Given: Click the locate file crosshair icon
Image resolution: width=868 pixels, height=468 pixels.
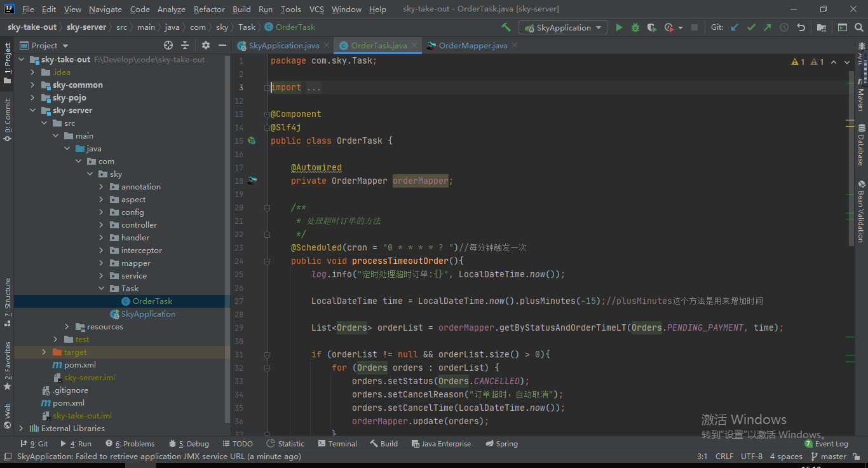Looking at the screenshot, I should coord(168,45).
